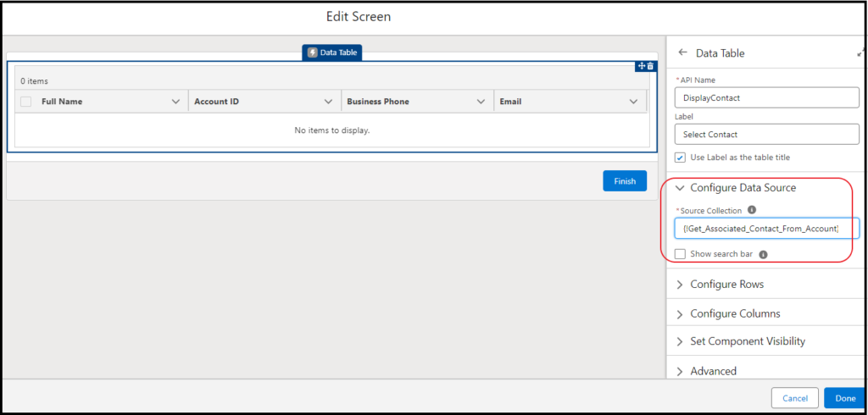Click the Account ID column header text
The width and height of the screenshot is (868, 415).
(x=216, y=102)
